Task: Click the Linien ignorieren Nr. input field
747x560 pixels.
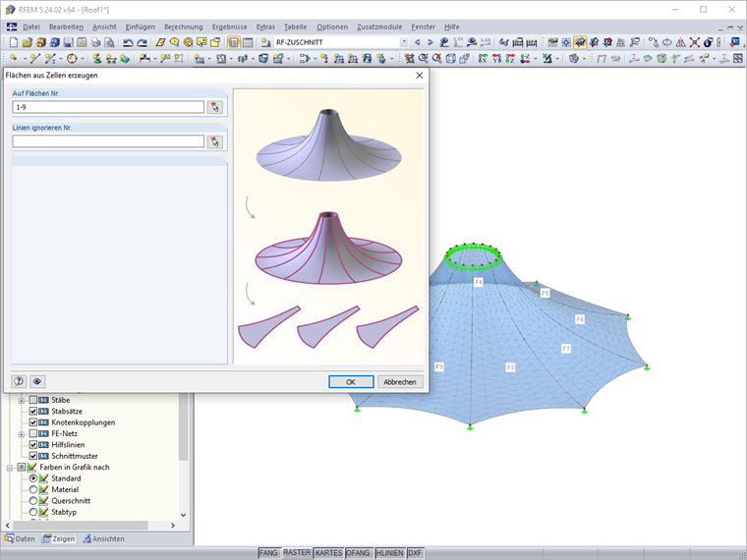Action: pos(108,141)
